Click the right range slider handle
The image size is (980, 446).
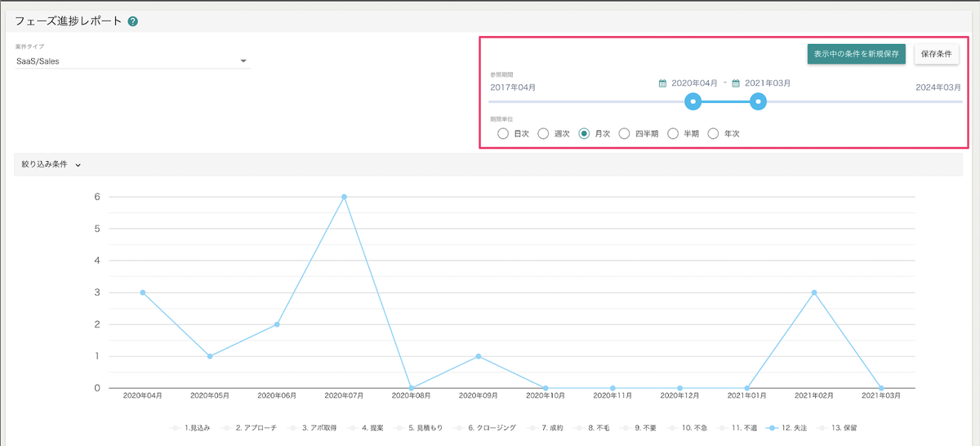[758, 101]
